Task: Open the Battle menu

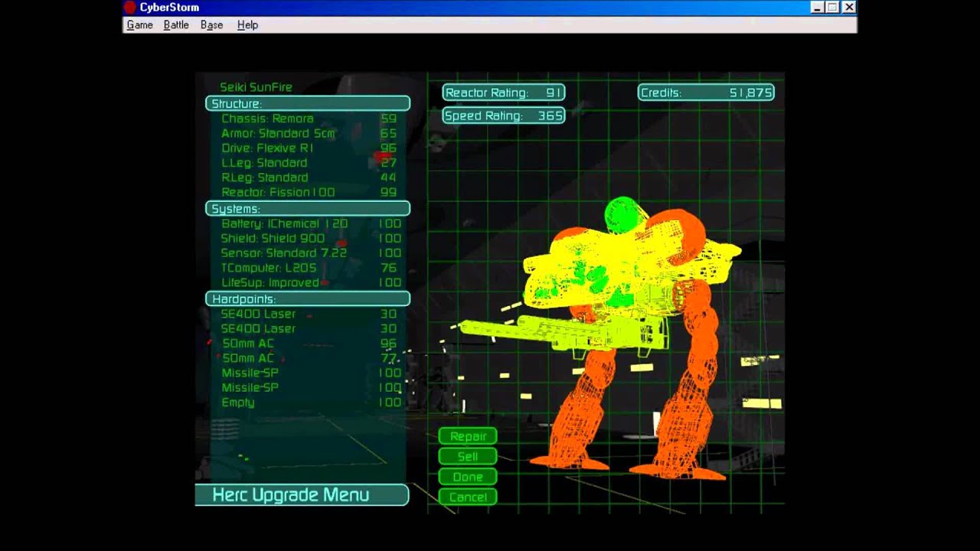Action: 176,24
